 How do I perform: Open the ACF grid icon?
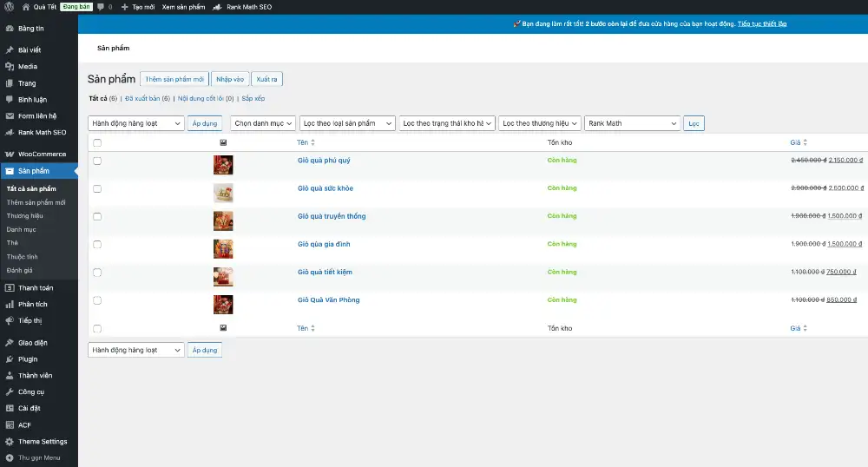click(10, 425)
